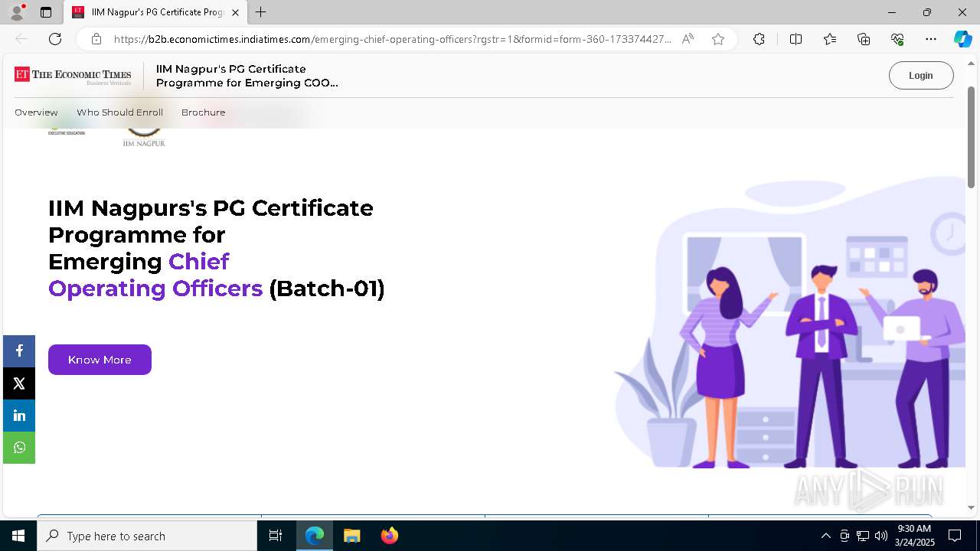
Task: Click the scrollbar down arrow
Action: (x=972, y=507)
